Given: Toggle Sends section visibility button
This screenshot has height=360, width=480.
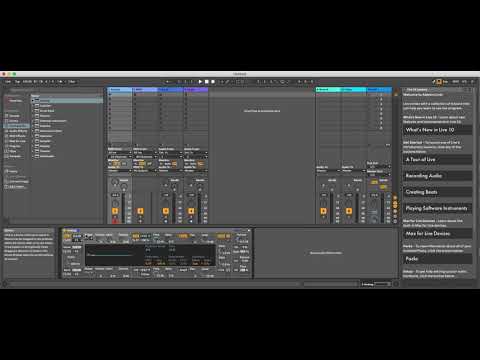Looking at the screenshot, I should (395, 202).
